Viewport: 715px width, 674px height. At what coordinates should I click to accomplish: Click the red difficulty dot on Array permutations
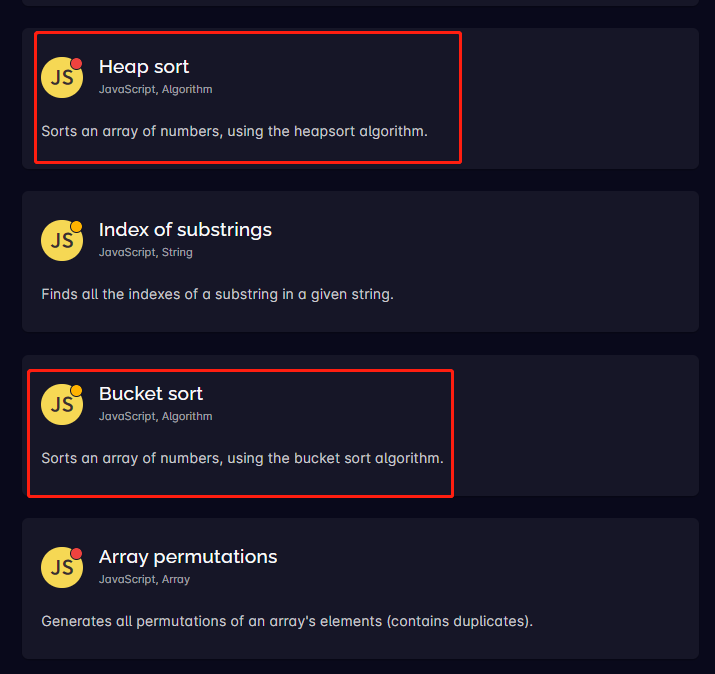(x=77, y=554)
